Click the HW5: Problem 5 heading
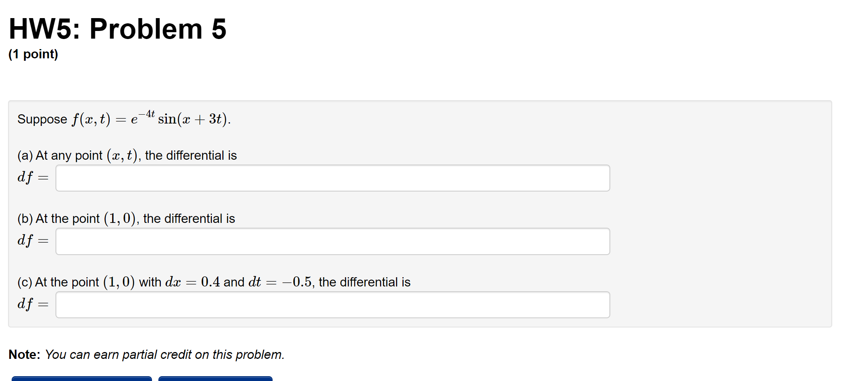This screenshot has height=381, width=868. pos(117,28)
